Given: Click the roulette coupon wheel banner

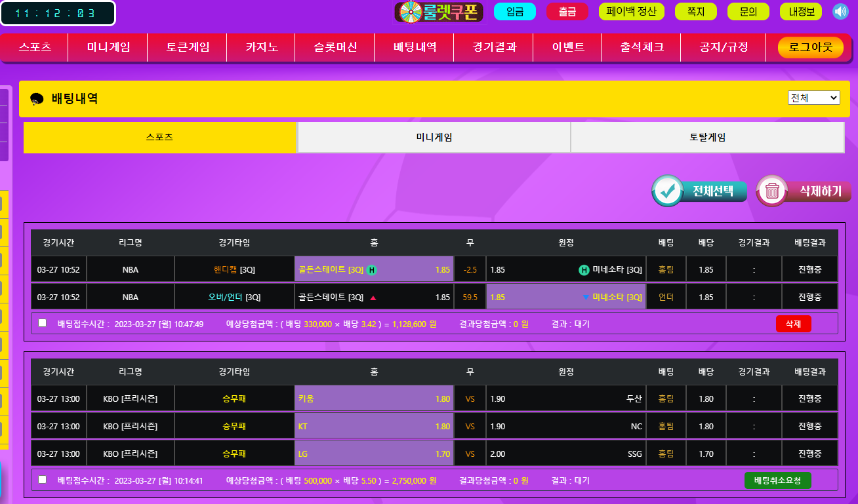Looking at the screenshot, I should (x=439, y=12).
